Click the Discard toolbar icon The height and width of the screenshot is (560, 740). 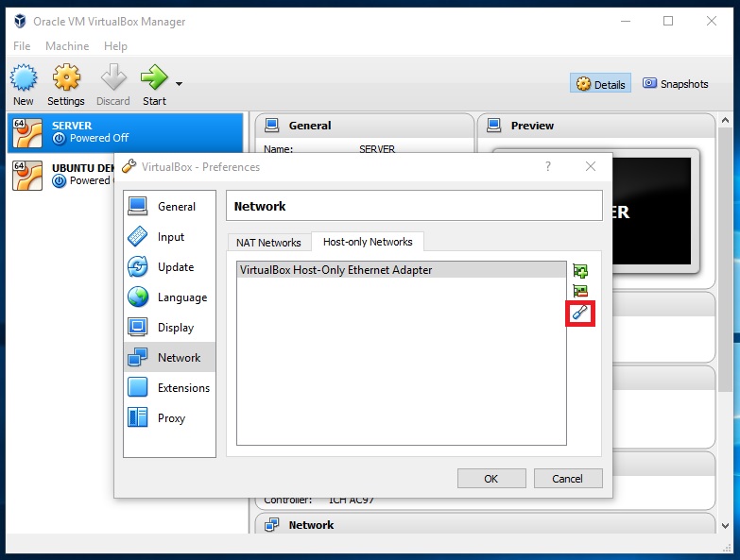pos(113,77)
